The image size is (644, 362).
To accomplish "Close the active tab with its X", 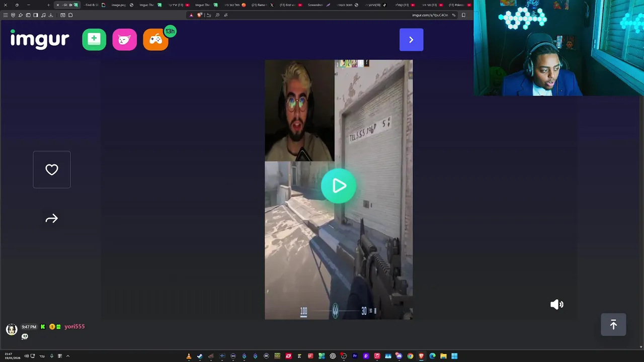I will click(x=58, y=5).
